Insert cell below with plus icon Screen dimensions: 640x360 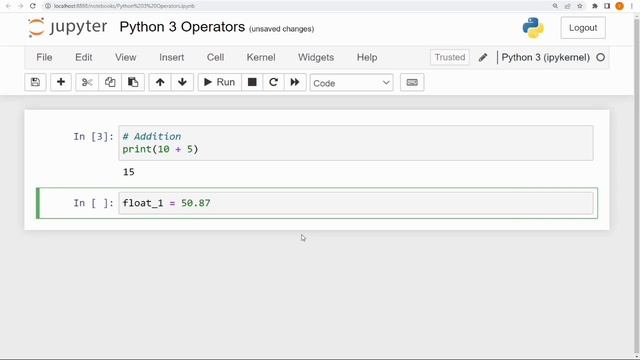coord(61,82)
